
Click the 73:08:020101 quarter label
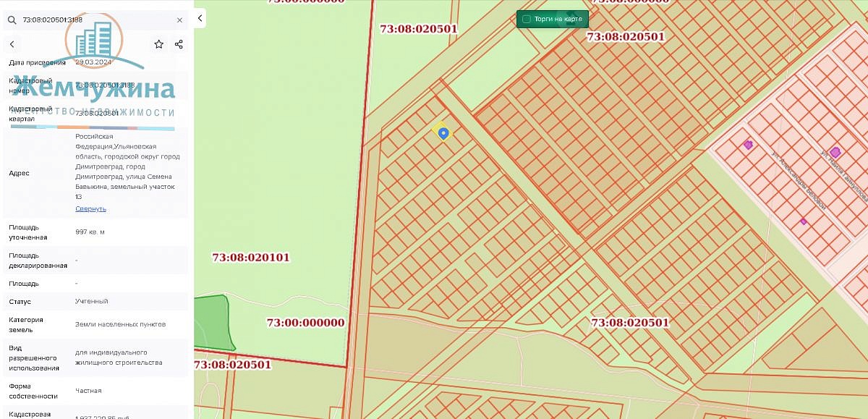(x=251, y=257)
